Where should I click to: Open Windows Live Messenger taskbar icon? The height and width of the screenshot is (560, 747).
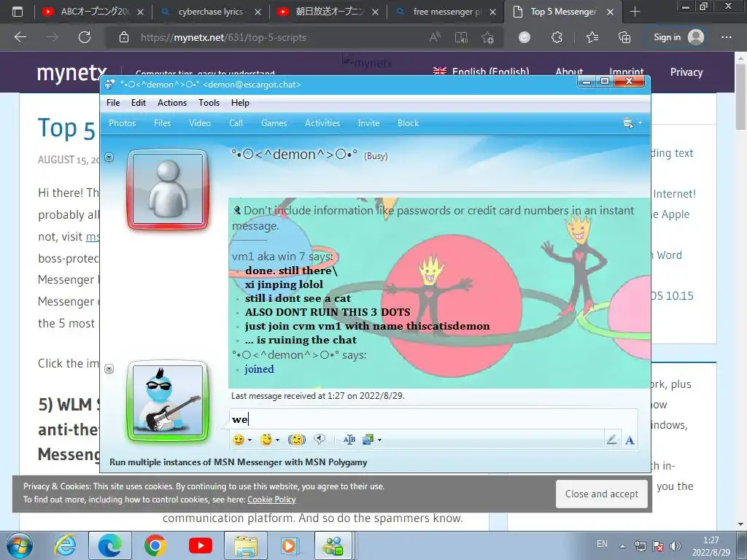click(333, 545)
